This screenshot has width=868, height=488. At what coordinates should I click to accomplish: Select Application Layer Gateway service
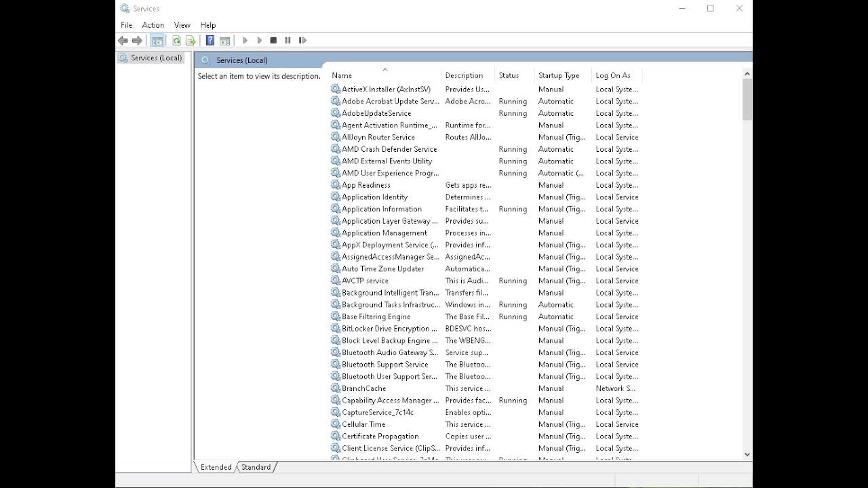(485, 221)
